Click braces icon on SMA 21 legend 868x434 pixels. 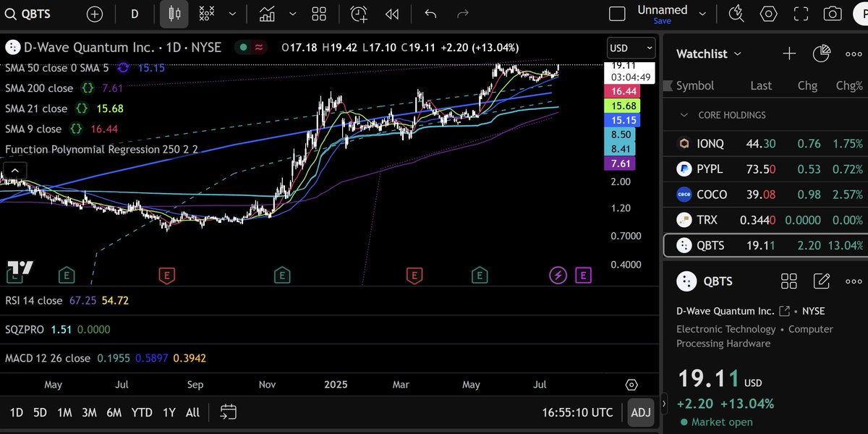82,109
